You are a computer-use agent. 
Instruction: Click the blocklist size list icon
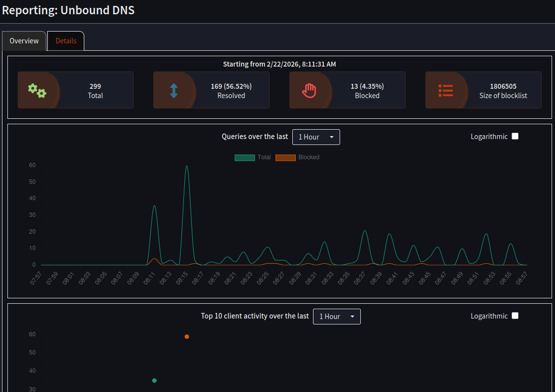tap(446, 91)
